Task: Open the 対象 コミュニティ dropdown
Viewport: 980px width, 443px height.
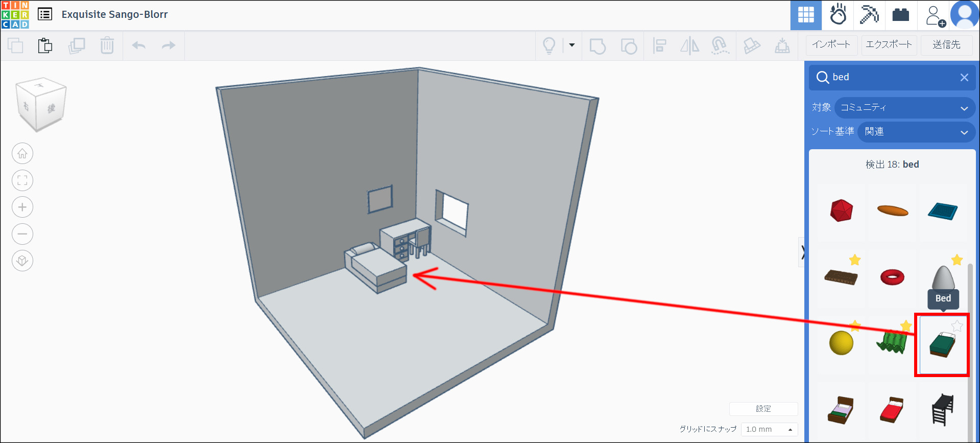Action: click(x=905, y=108)
